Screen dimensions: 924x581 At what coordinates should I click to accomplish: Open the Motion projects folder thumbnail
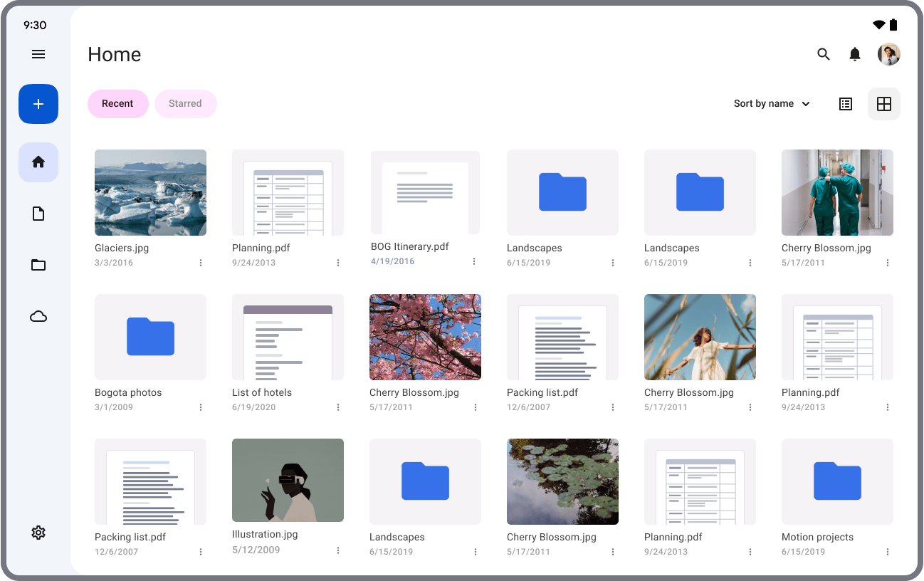pos(838,481)
